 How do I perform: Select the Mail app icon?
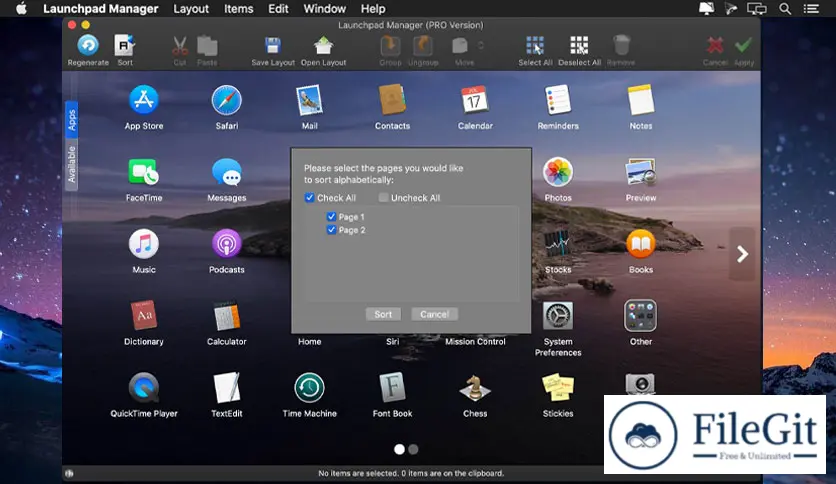(x=309, y=100)
